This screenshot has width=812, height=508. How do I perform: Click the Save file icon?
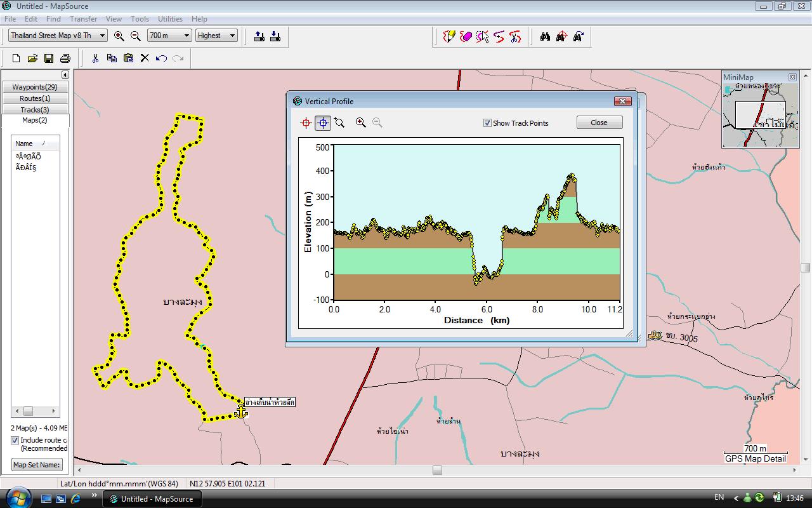pos(49,58)
